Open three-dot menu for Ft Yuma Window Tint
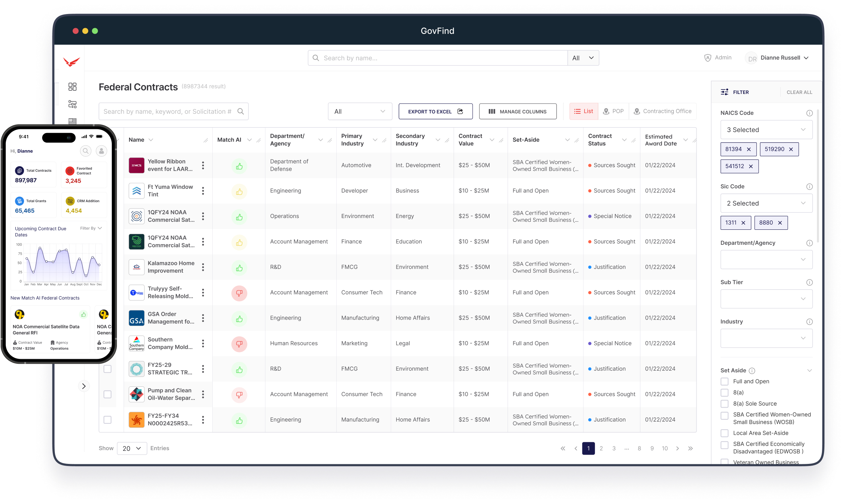Viewport: 846px width, 504px height. [203, 191]
